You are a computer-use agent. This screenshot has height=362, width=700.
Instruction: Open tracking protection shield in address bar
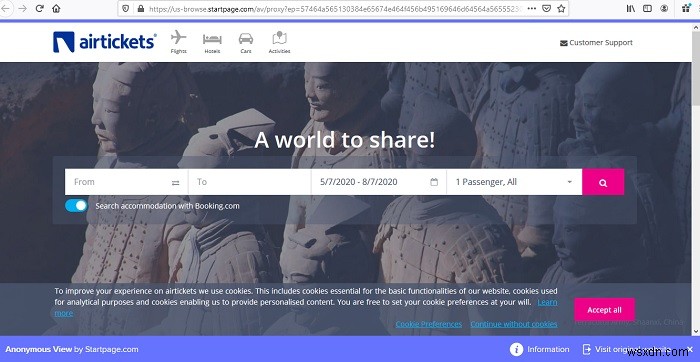126,8
